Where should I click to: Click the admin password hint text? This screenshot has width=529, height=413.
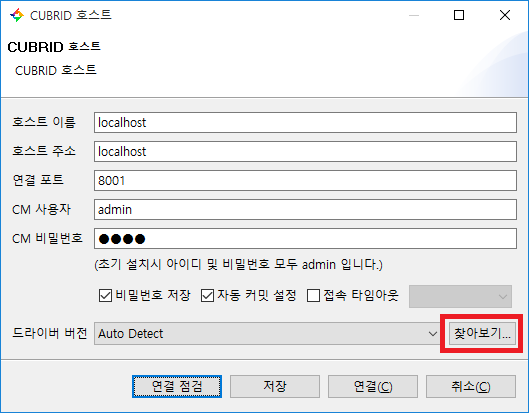(238, 264)
